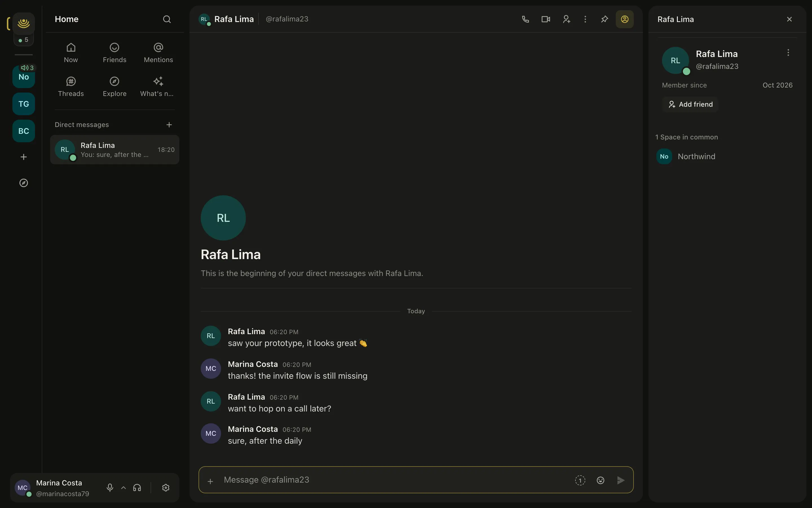Click the Add friend button
Image resolution: width=812 pixels, height=508 pixels.
coord(690,104)
